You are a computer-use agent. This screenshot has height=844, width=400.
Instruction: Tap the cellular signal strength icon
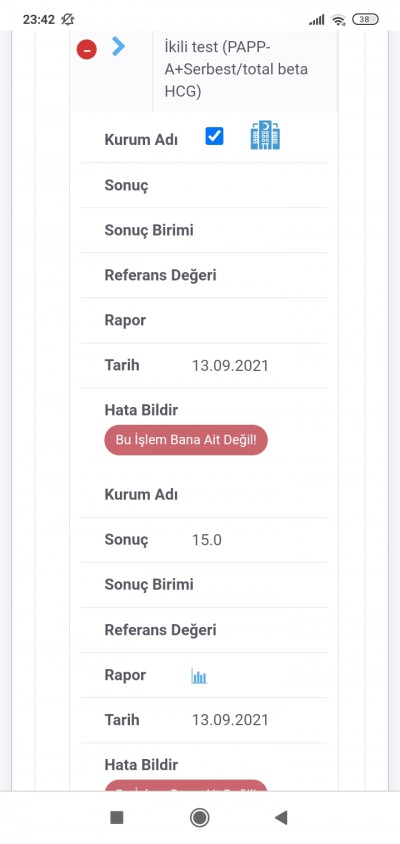click(317, 20)
